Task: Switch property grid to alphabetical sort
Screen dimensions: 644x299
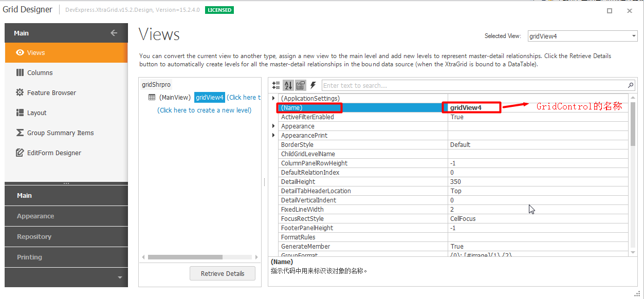Action: click(x=288, y=85)
